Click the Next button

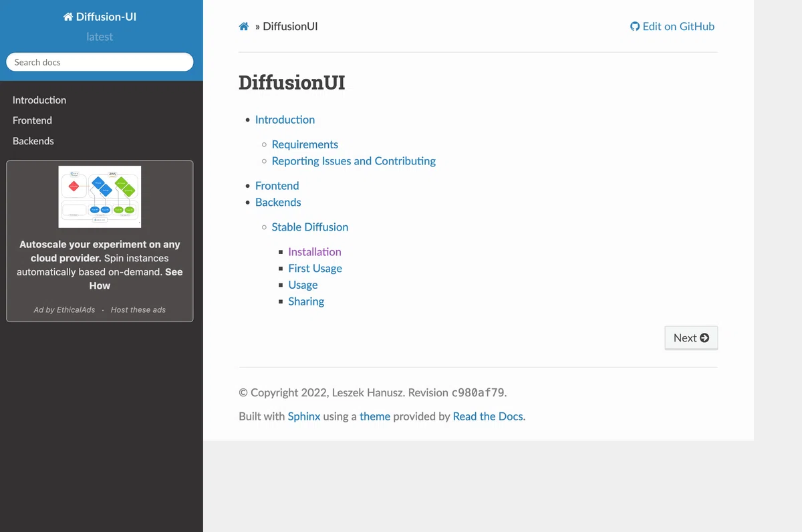tap(691, 338)
